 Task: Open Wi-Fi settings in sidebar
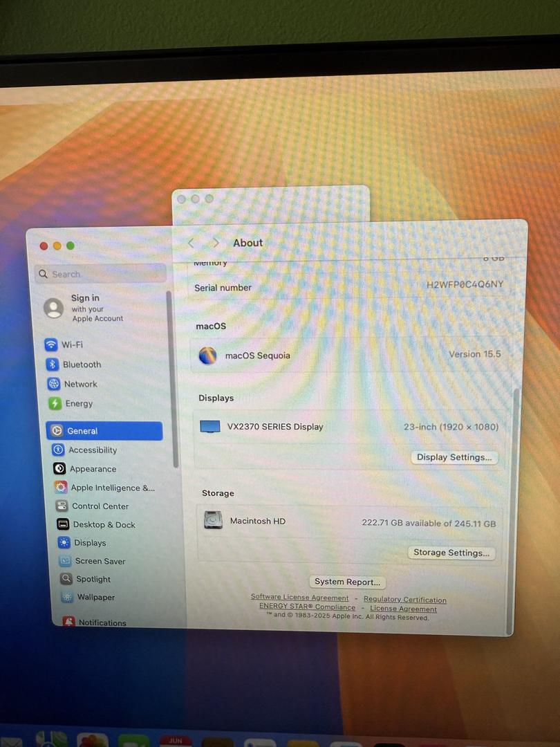64,344
